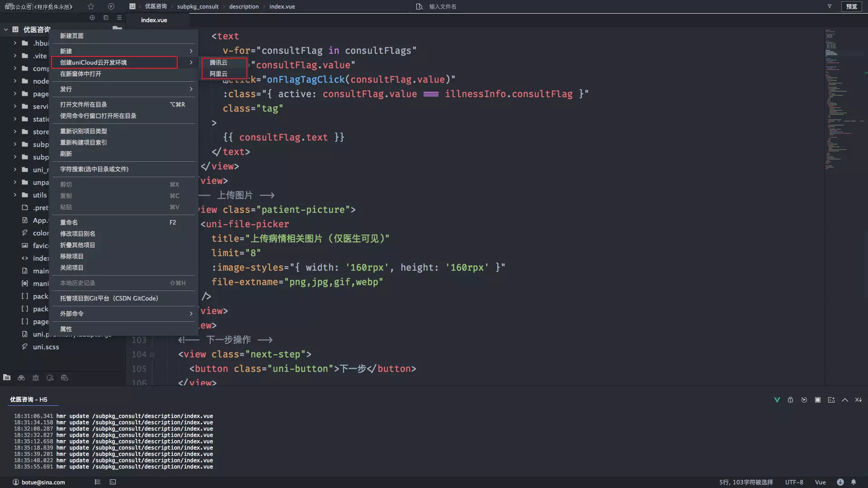Click the filter funnel icon at top right
Image resolution: width=868 pixels, height=488 pixels.
pyautogui.click(x=830, y=6)
